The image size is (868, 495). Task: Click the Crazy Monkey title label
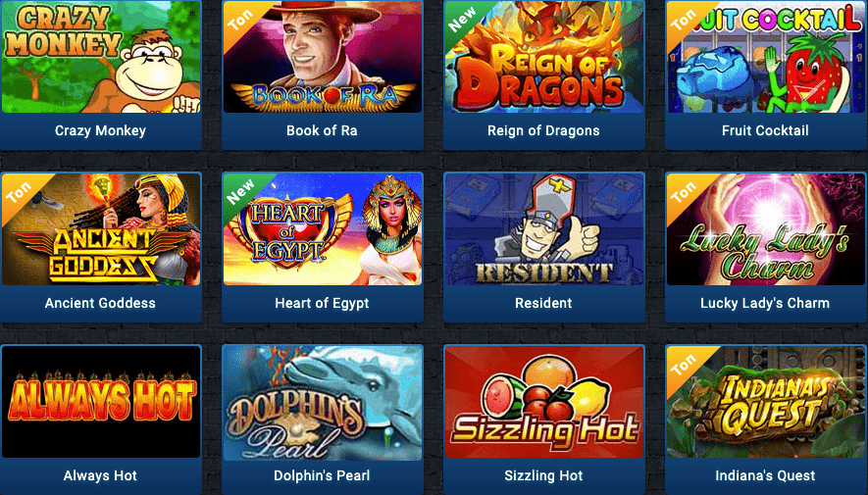(100, 130)
